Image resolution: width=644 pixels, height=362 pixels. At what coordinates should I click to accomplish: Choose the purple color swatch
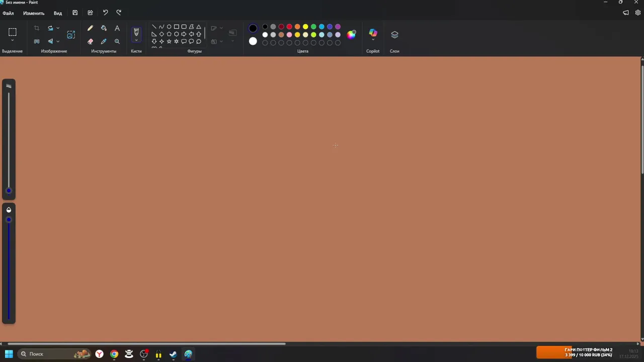(x=338, y=27)
